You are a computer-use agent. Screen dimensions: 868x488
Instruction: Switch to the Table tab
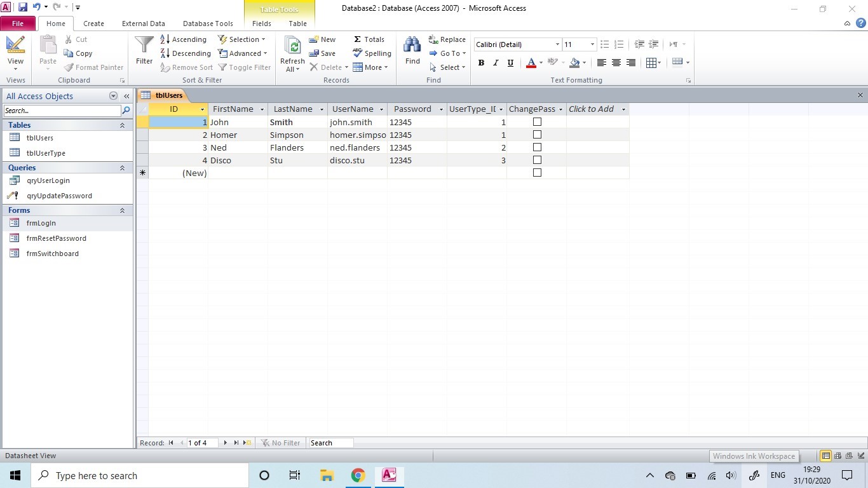298,24
